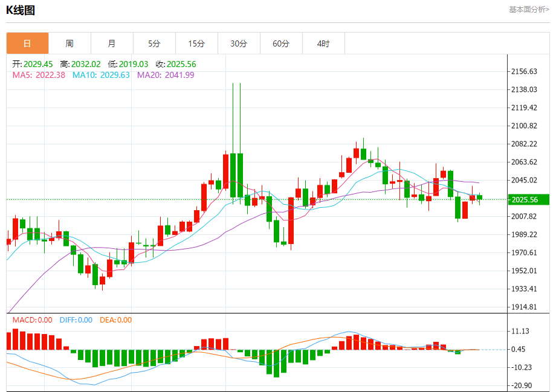Image resolution: width=556 pixels, height=392 pixels.
Task: Select the 日 daily chart tab
Action: pos(27,43)
